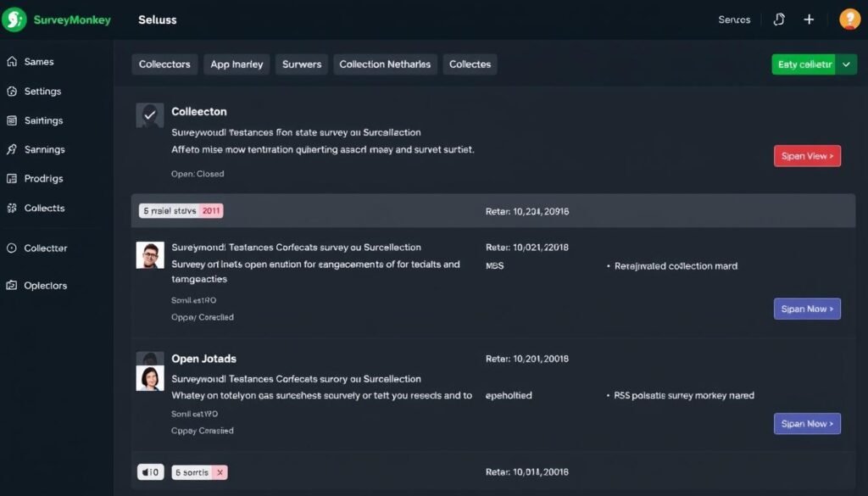Toggle the red 2011 status badge
868x496 pixels.
point(210,210)
